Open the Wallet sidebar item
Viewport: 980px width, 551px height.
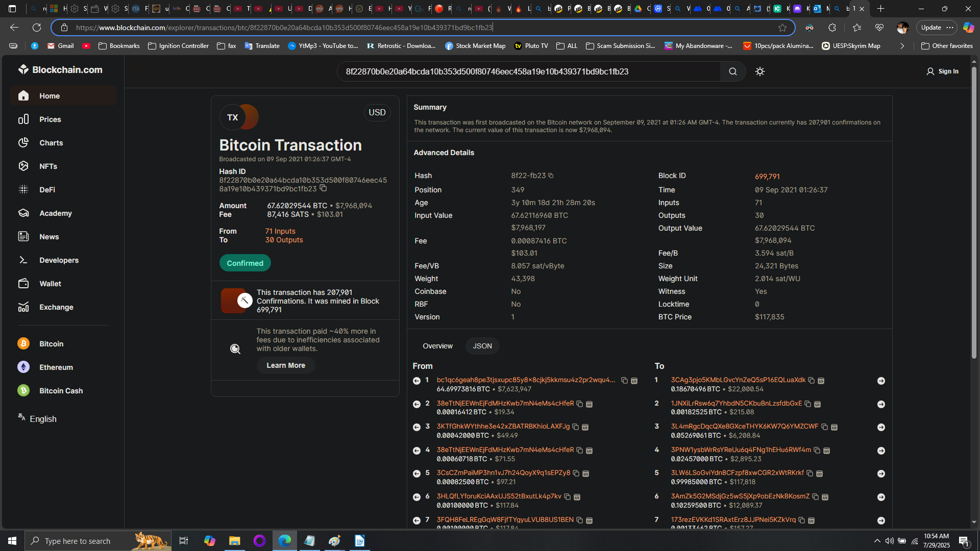(x=50, y=284)
